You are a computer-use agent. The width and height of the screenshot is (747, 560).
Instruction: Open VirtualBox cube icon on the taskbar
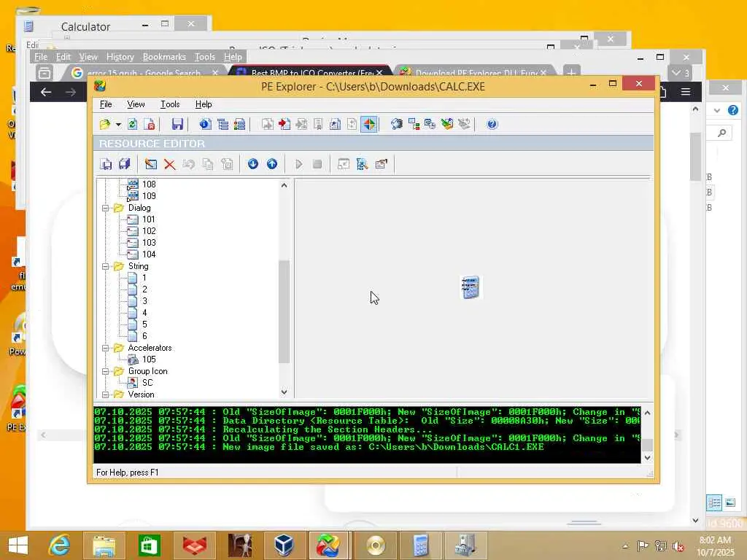pos(284,545)
